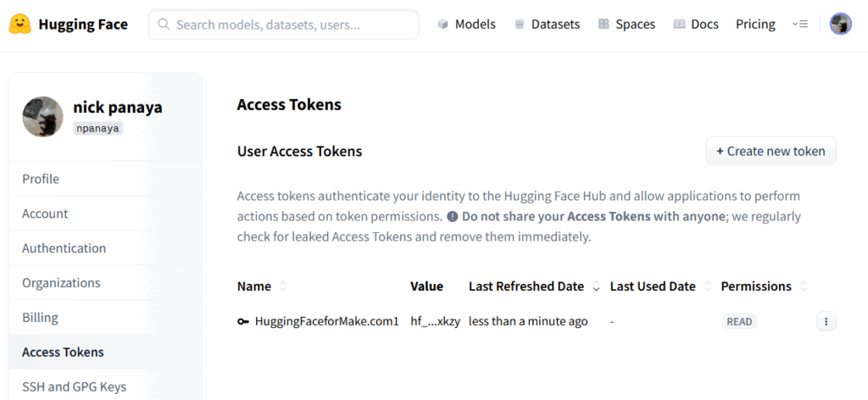Screen dimensions: 868x400
Task: Open Spaces from top navigation
Action: 626,25
